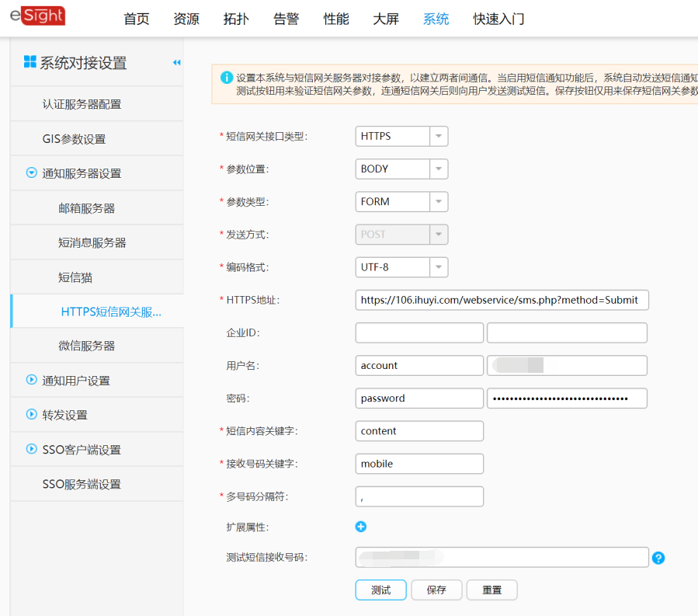Open 微信服务器 in the sidebar
The image size is (698, 616).
86,346
